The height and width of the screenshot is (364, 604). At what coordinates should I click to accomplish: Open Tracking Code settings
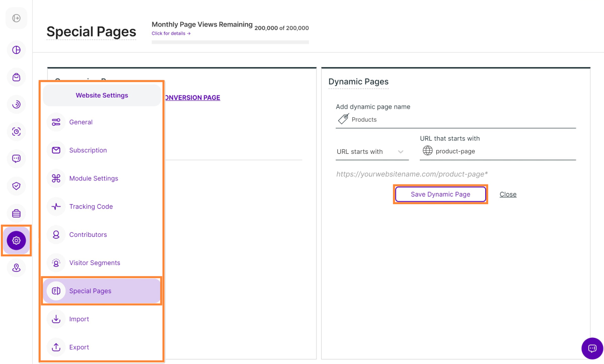coord(91,207)
